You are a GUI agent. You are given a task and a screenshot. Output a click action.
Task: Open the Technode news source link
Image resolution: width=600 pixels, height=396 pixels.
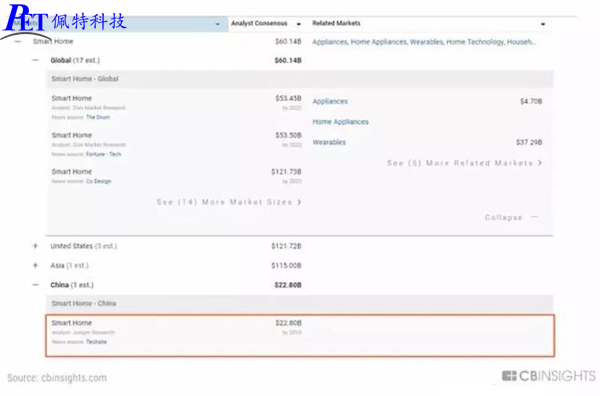pos(96,342)
